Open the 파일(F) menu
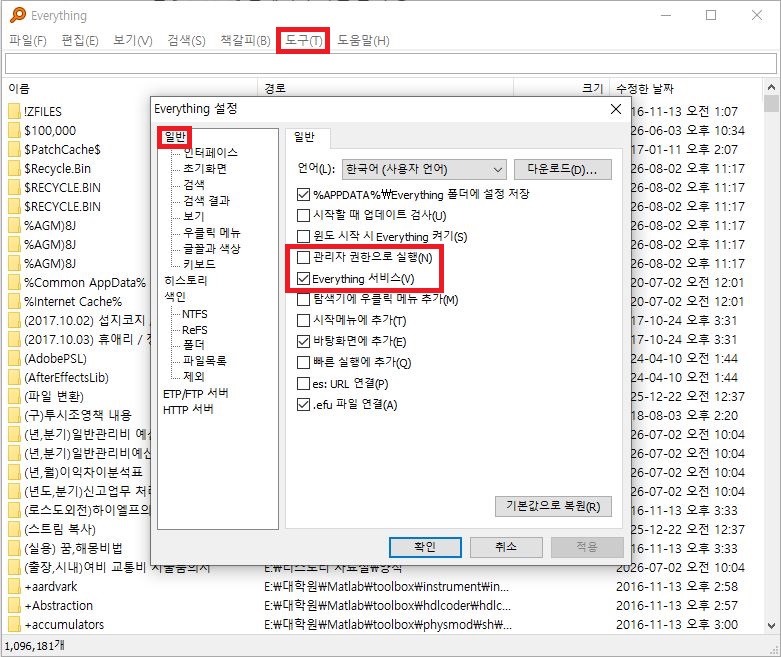This screenshot has height=657, width=781. coord(27,40)
